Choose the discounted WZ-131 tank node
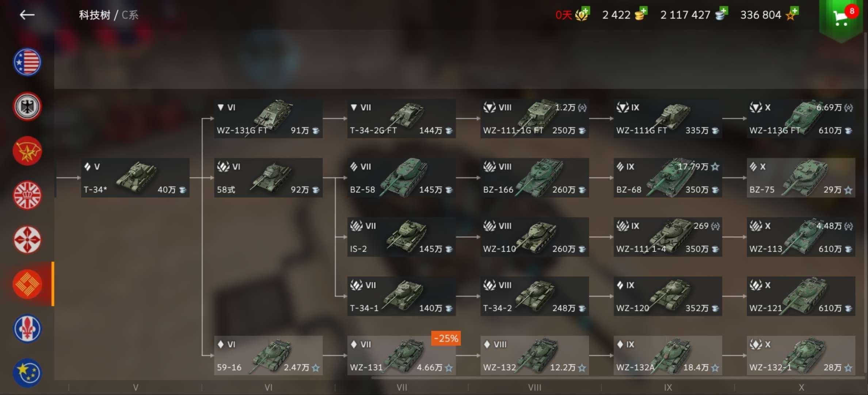 click(401, 355)
